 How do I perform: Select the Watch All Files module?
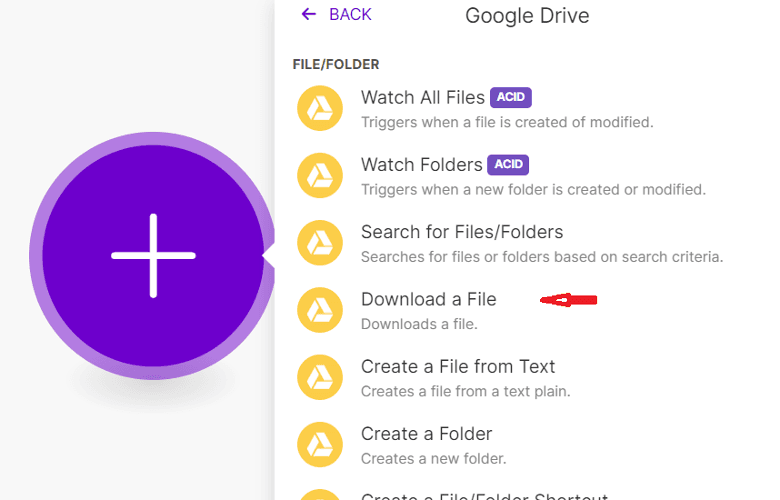click(424, 98)
